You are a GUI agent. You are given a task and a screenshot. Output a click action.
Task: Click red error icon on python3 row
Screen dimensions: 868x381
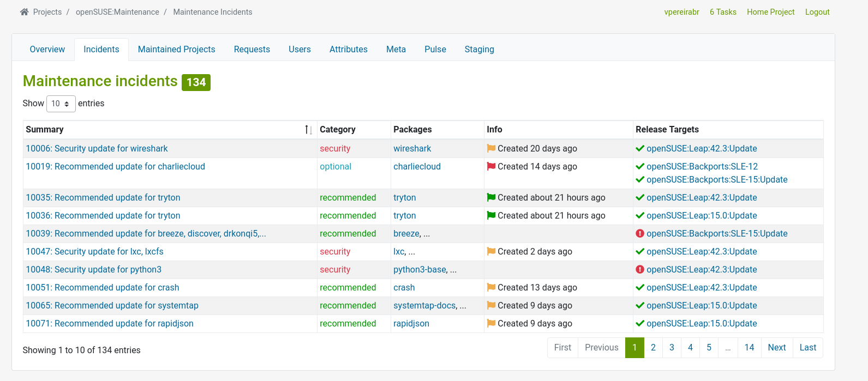[x=640, y=269]
